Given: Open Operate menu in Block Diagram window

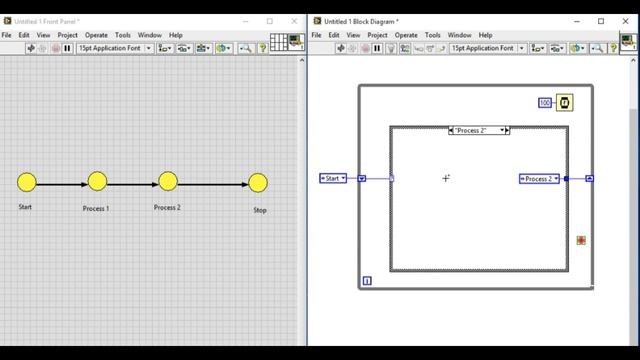Looking at the screenshot, I should click(406, 35).
